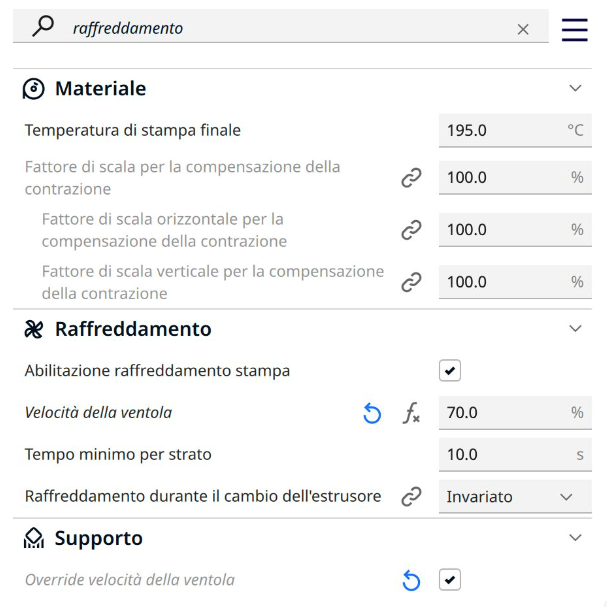Clear the raffreddamento search text
Image resolution: width=607 pixels, height=607 pixels.
click(x=523, y=29)
